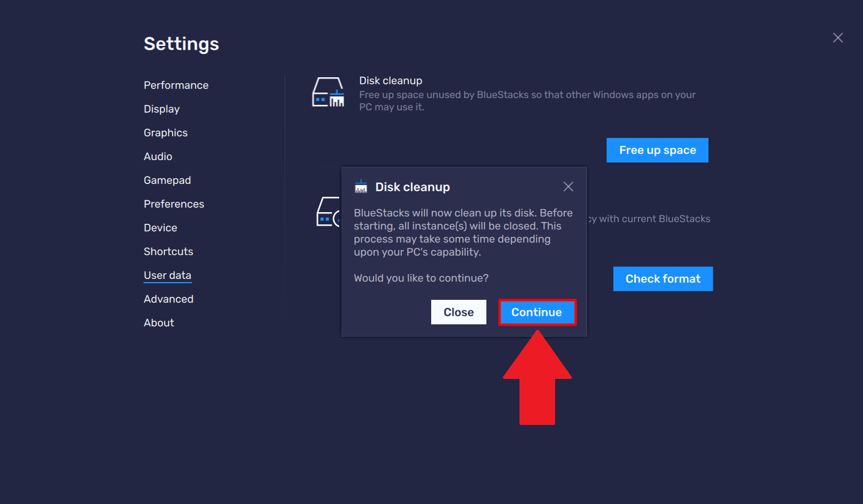The image size is (863, 504).
Task: Click the 'Free up space unused by BlueStacks' description
Action: [x=527, y=101]
